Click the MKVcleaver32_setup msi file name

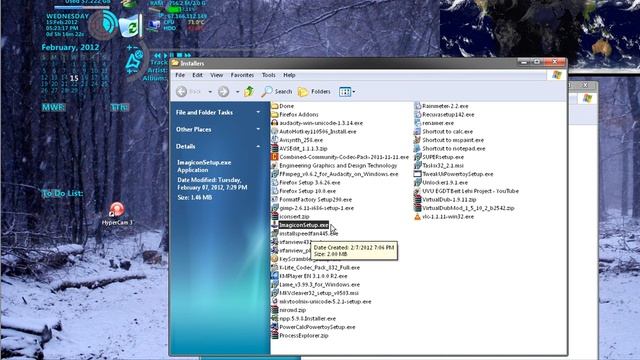(x=319, y=293)
